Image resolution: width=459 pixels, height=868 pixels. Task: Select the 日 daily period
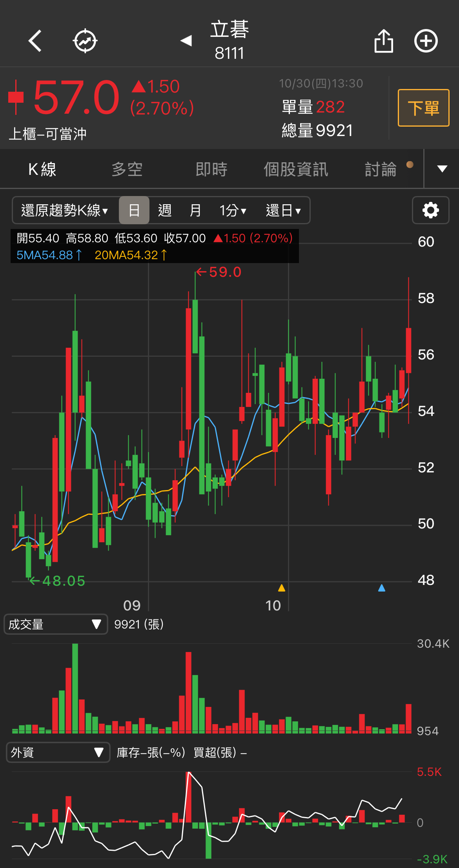pyautogui.click(x=134, y=211)
